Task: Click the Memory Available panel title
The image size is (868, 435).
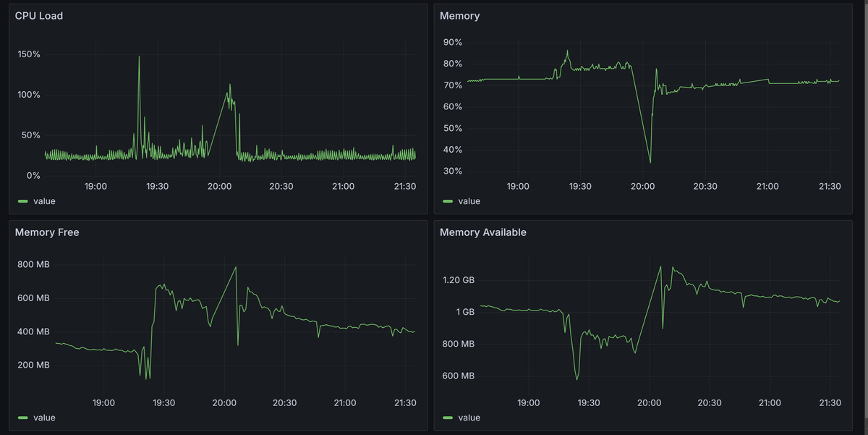Action: coord(483,232)
